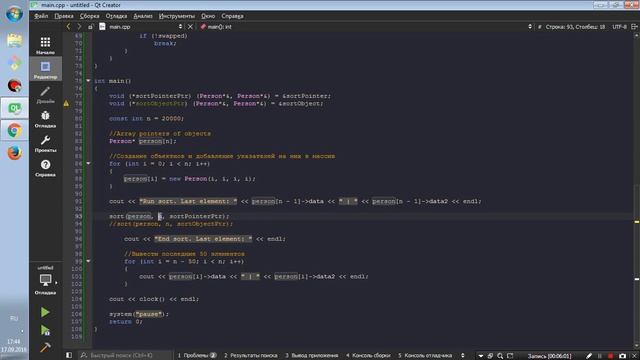Click the magnifier icon in recording toolbar
640x360 pixels.
(x=500, y=356)
